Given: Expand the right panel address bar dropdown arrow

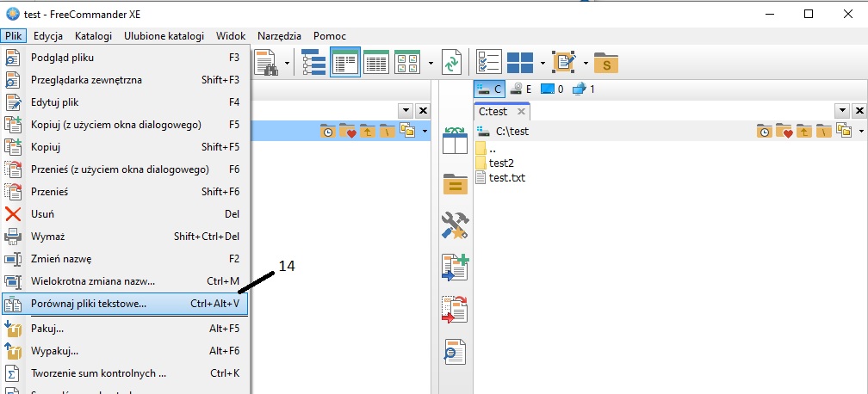Looking at the screenshot, I should click(x=861, y=132).
